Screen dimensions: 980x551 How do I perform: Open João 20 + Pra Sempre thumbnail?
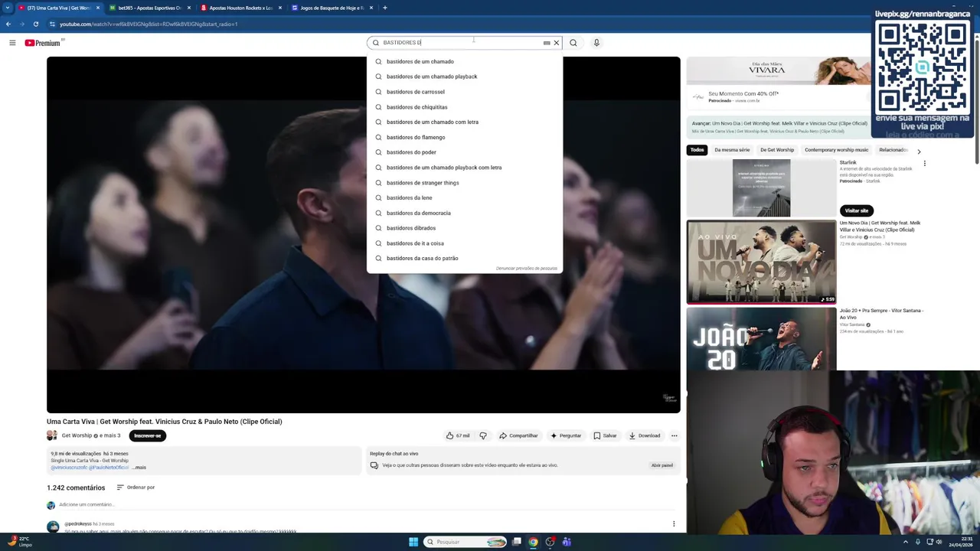(761, 339)
